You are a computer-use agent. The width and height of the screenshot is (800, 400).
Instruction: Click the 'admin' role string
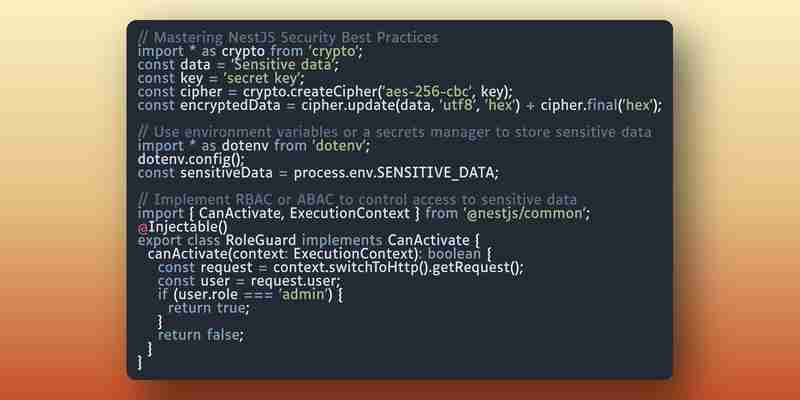click(x=306, y=294)
